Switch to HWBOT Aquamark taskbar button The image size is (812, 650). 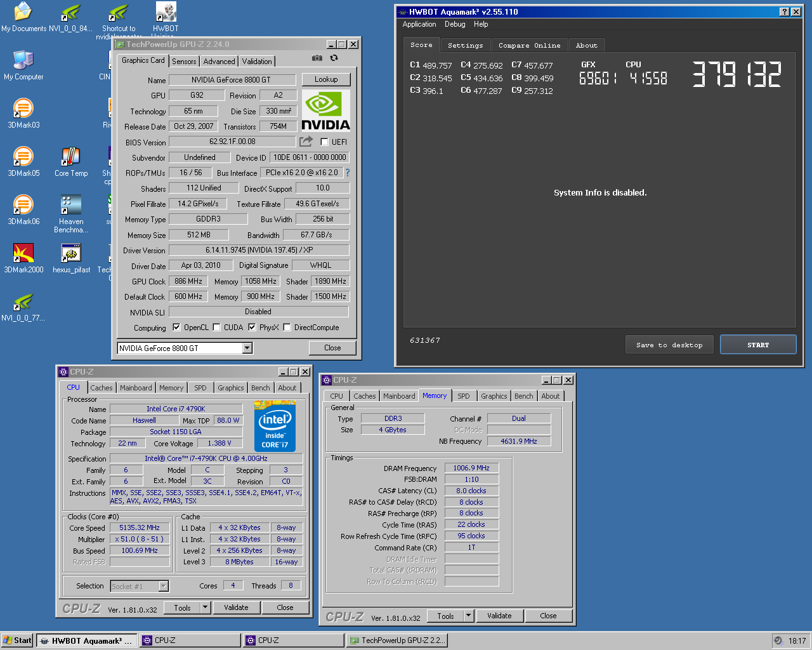[86, 640]
